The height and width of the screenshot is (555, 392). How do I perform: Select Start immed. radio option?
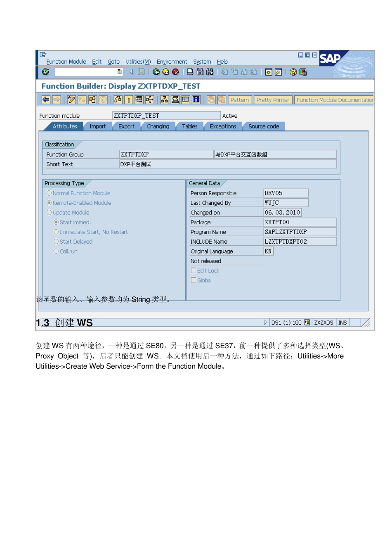[56, 222]
